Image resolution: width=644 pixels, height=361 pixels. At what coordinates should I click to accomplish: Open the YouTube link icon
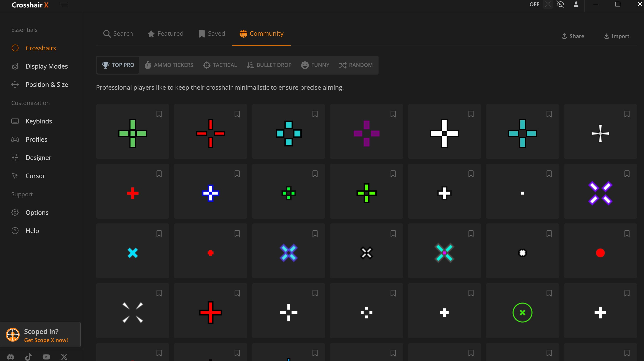pos(46,357)
